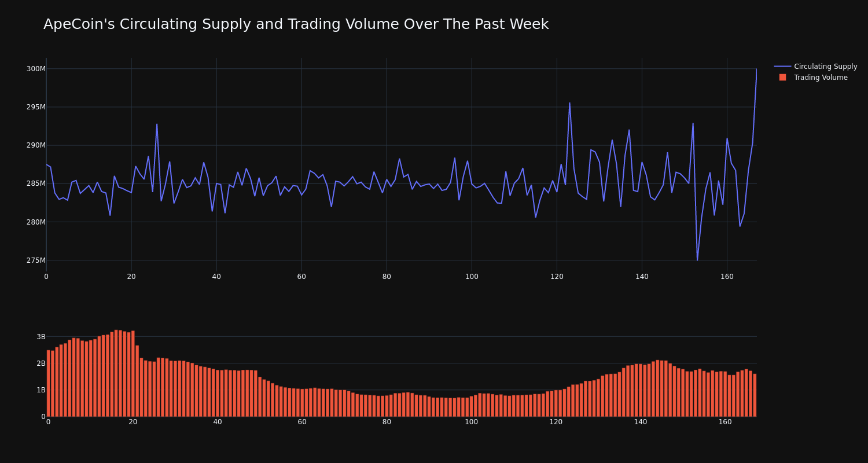Image resolution: width=868 pixels, height=463 pixels.
Task: Click the 140 tick on supply x-axis
Action: [642, 277]
